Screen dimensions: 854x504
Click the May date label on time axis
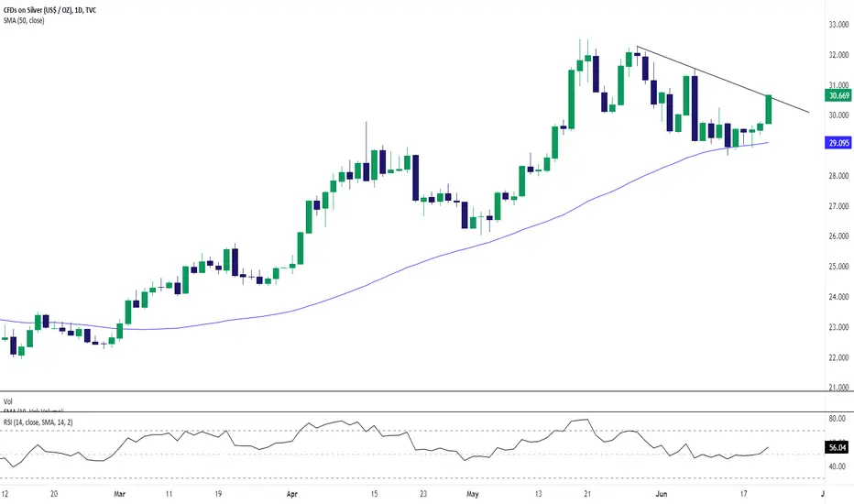click(x=472, y=494)
